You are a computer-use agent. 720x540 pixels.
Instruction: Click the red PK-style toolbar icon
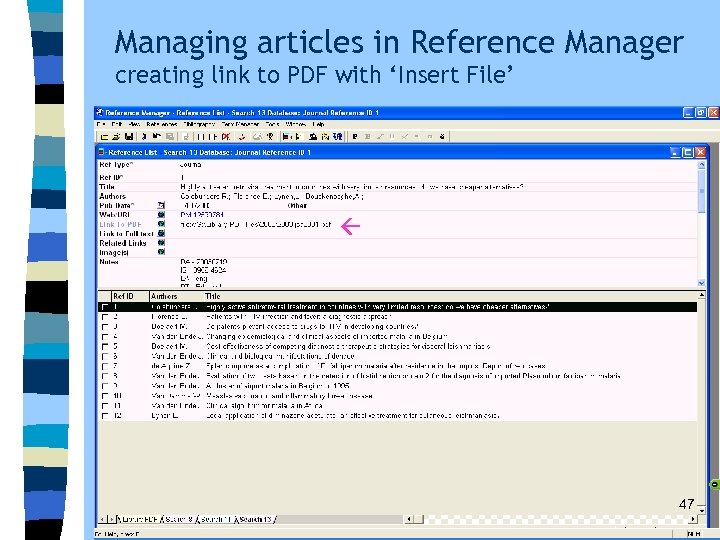pyautogui.click(x=226, y=136)
